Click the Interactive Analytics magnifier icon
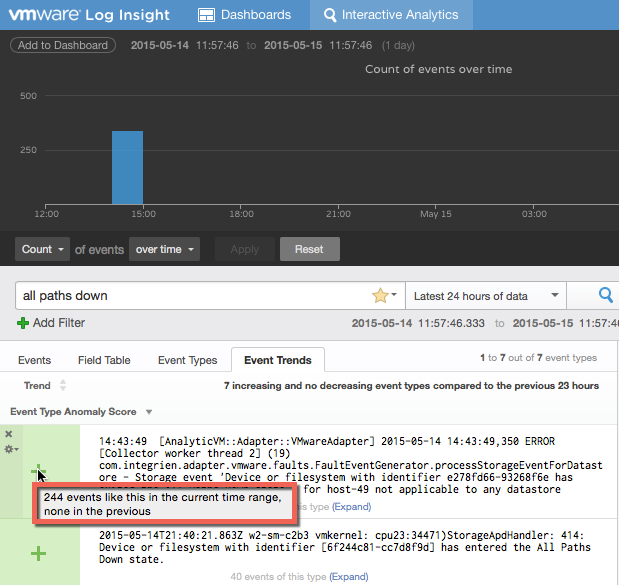The width and height of the screenshot is (619, 585). click(x=330, y=15)
